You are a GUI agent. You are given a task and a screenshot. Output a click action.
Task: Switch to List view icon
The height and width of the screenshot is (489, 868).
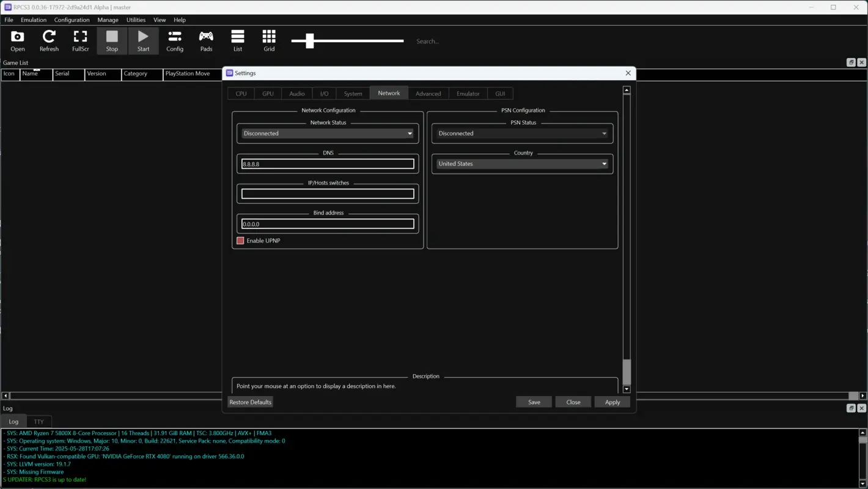coord(238,40)
